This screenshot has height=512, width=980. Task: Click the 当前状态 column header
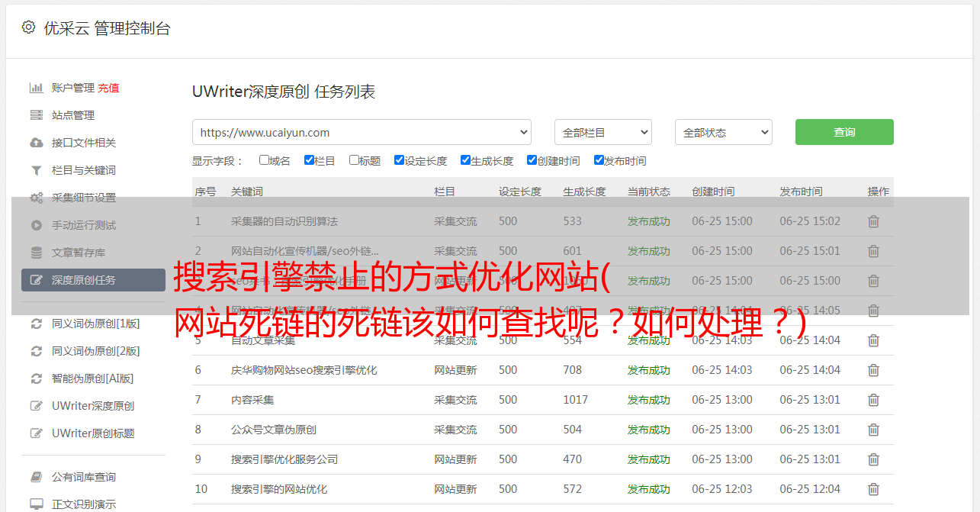pyautogui.click(x=649, y=192)
